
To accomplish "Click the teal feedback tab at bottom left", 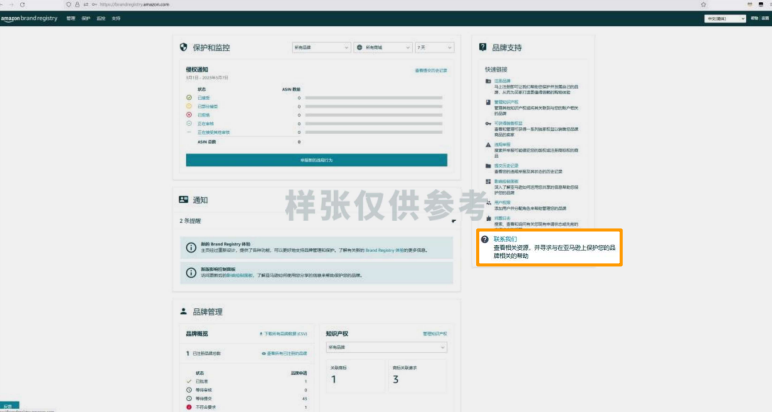I will tap(9, 406).
